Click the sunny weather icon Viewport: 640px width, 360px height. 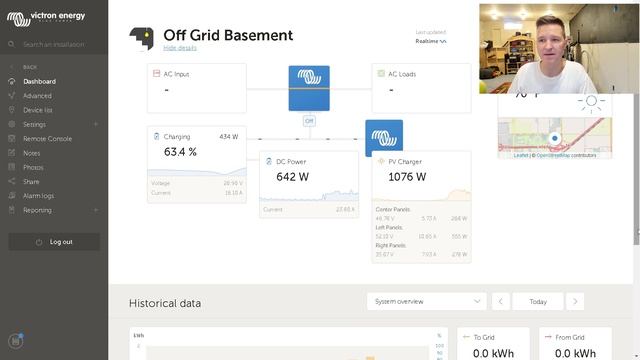point(591,102)
